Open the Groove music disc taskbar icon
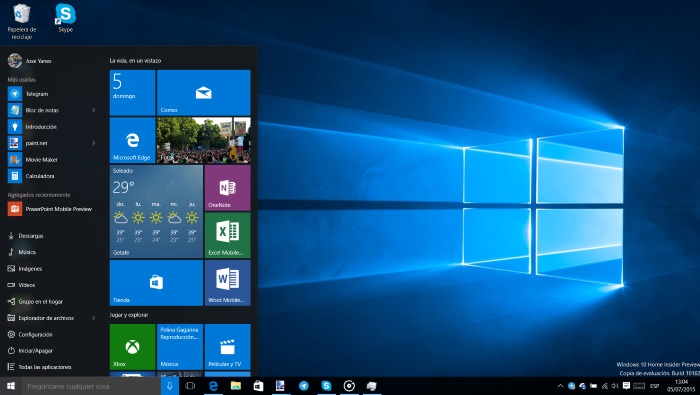Screen dimensions: 700x395 point(349,386)
